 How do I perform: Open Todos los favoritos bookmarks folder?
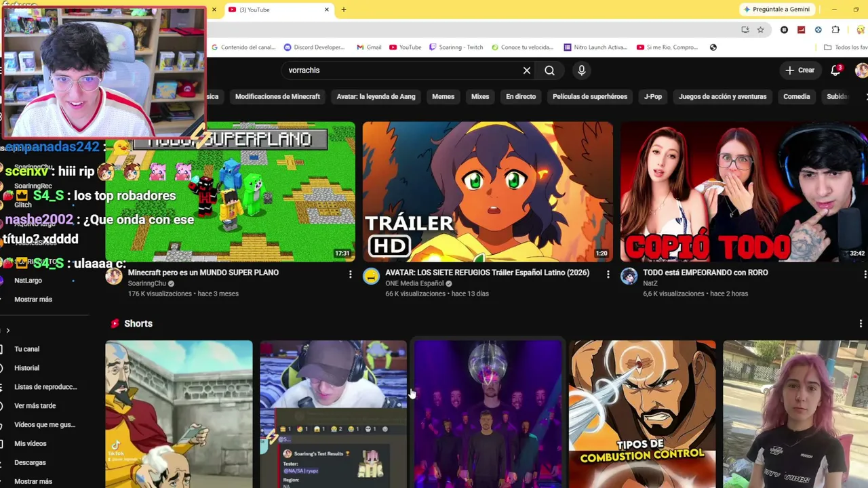pyautogui.click(x=845, y=47)
